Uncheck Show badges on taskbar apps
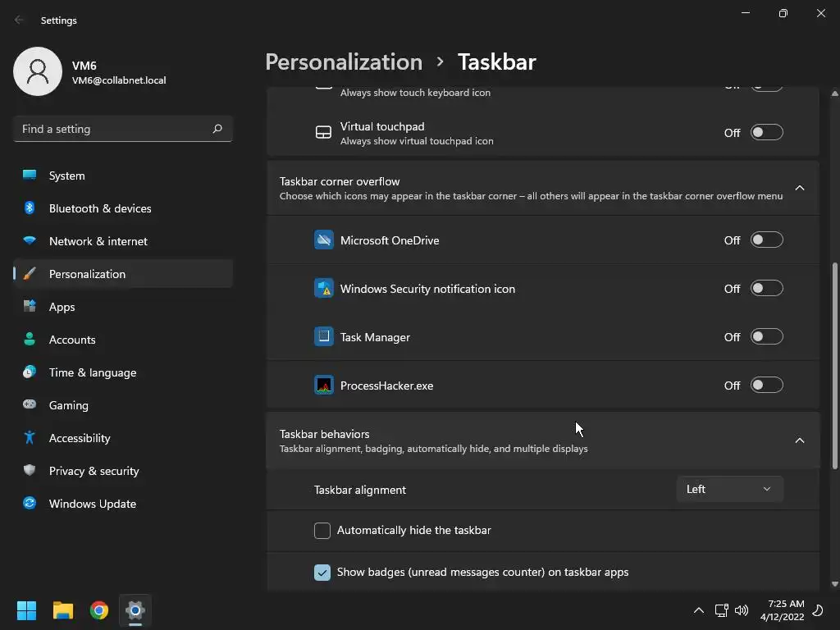The height and width of the screenshot is (630, 840). click(322, 573)
